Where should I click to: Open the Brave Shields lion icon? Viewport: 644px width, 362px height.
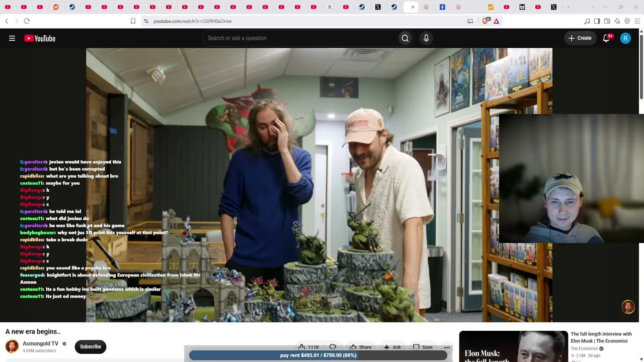pyautogui.click(x=486, y=21)
